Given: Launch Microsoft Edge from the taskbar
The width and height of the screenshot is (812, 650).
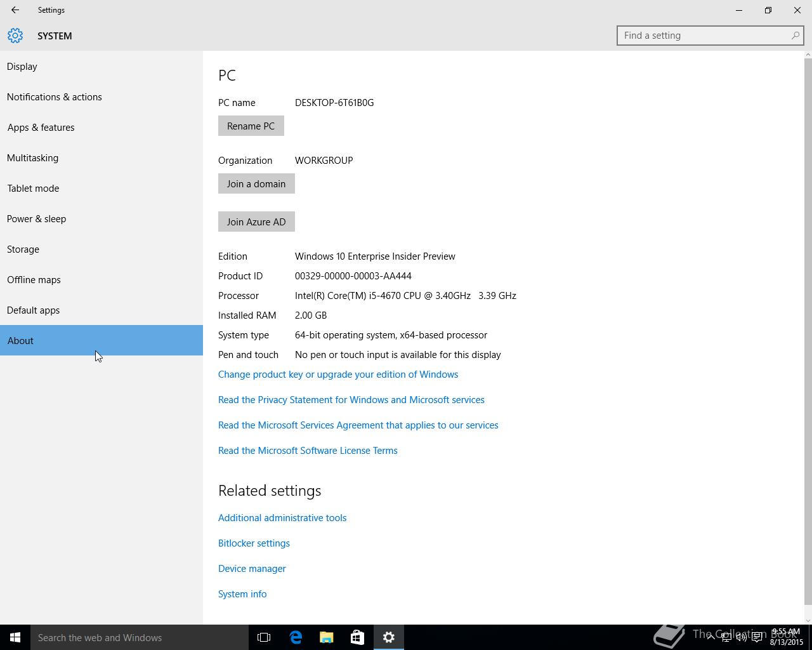Looking at the screenshot, I should [x=296, y=637].
